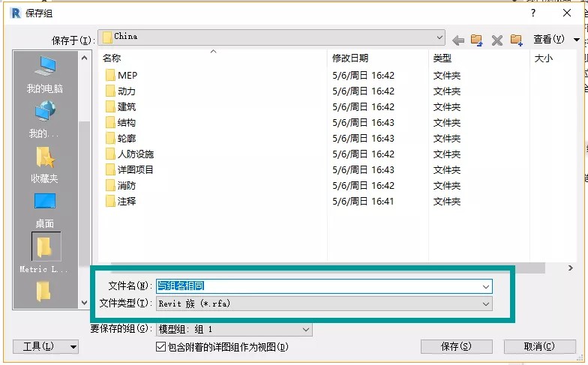
Task: Sort by 类型 column header
Action: pos(442,58)
